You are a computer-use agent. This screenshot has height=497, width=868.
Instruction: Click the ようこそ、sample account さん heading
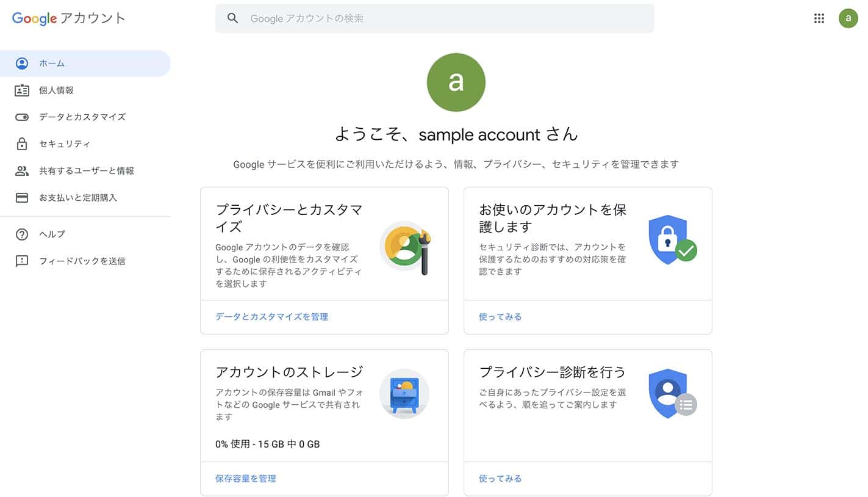point(456,134)
